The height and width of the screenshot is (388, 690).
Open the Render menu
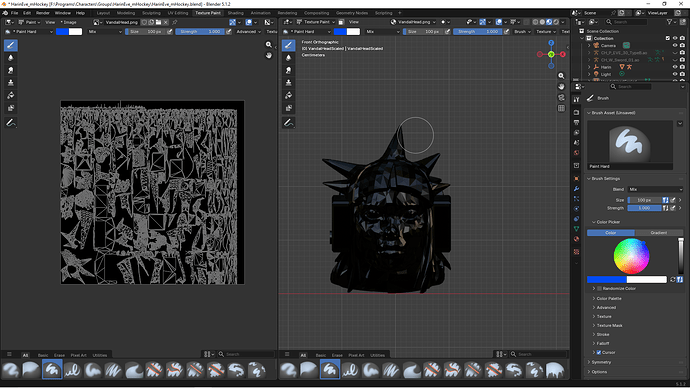43,13
